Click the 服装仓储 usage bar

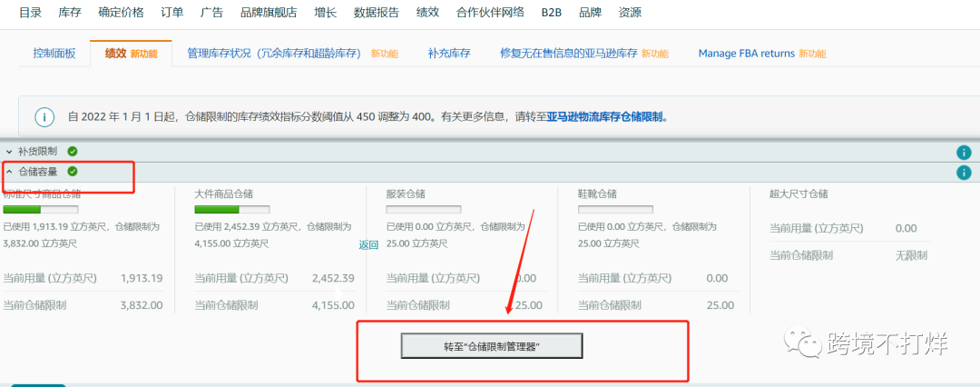(424, 210)
